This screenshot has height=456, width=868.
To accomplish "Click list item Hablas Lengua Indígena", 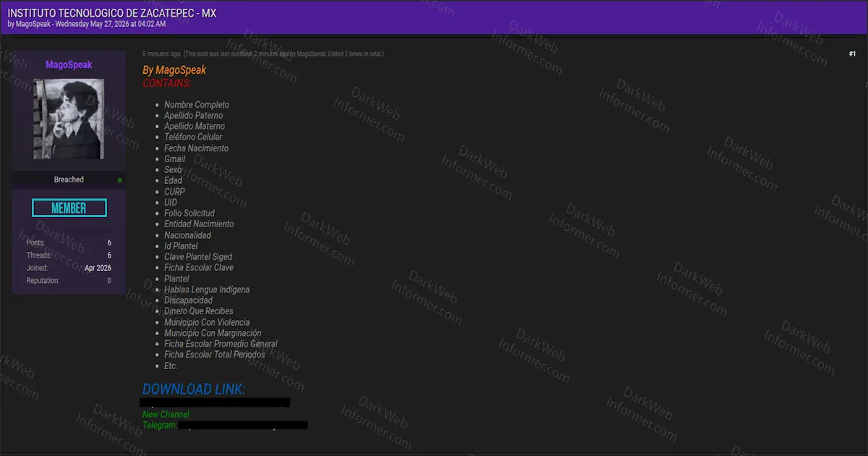I will pos(207,290).
